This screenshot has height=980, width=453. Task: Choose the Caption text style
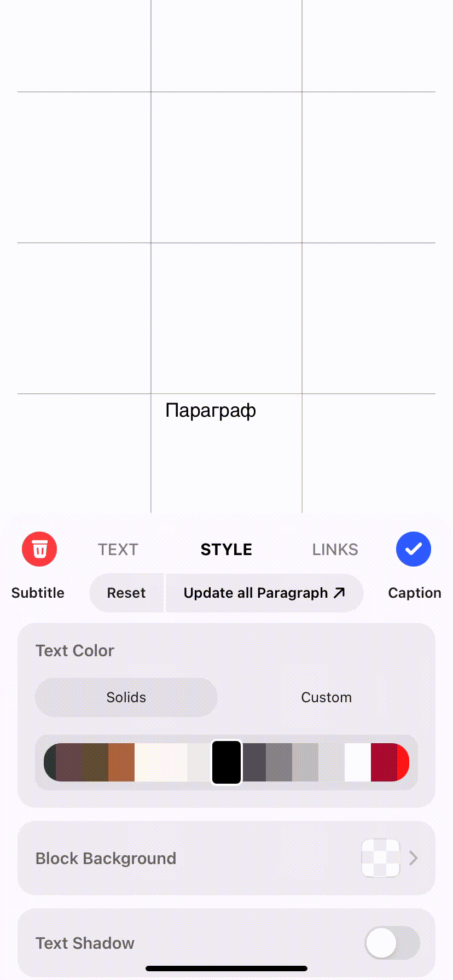(415, 593)
